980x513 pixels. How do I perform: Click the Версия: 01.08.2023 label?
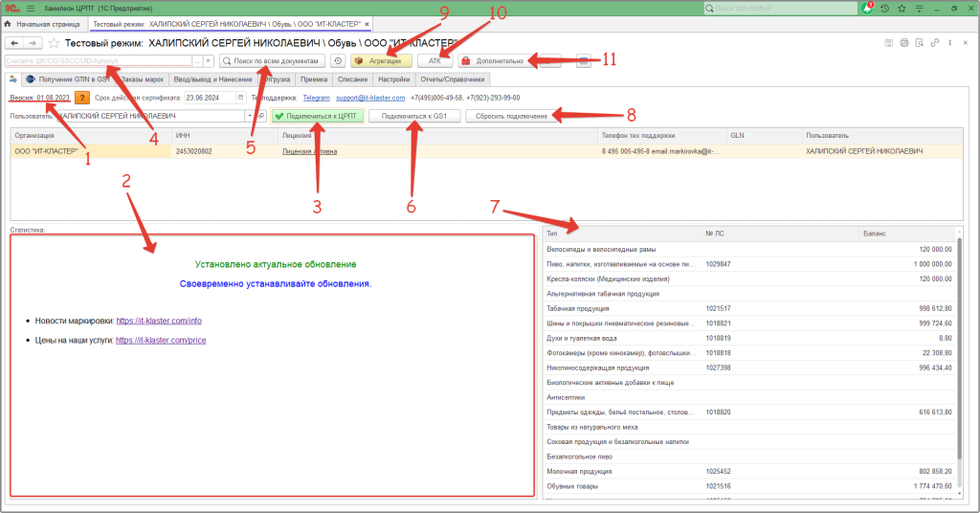pos(39,98)
